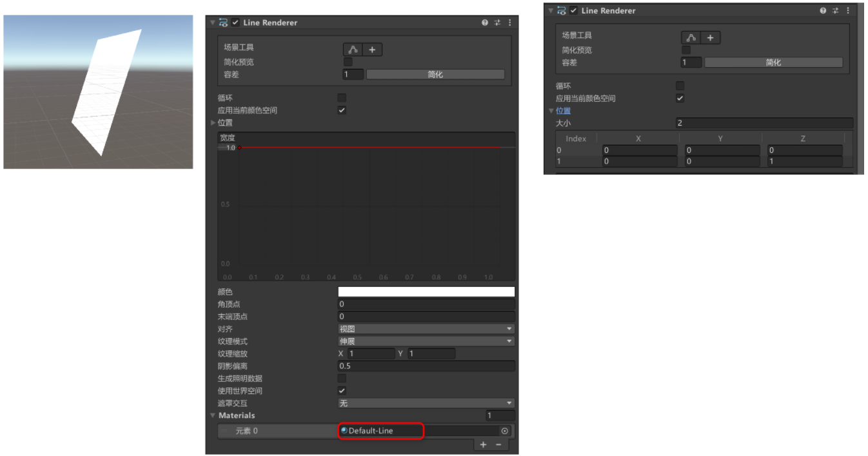
Task: Open 纹理模式 dropdown showing 伸展
Action: tap(426, 341)
